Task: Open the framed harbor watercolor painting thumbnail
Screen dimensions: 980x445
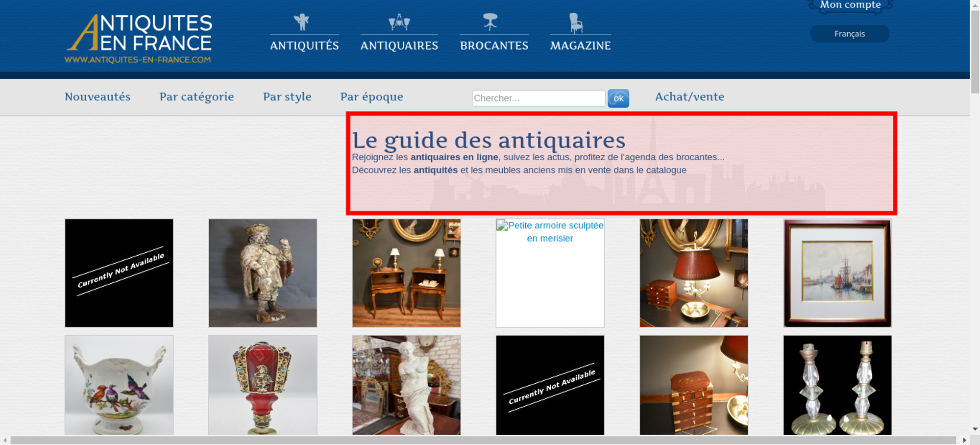Action: pyautogui.click(x=837, y=273)
